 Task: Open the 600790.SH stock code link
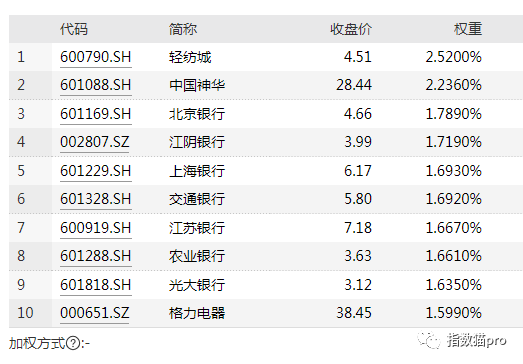pos(96,57)
